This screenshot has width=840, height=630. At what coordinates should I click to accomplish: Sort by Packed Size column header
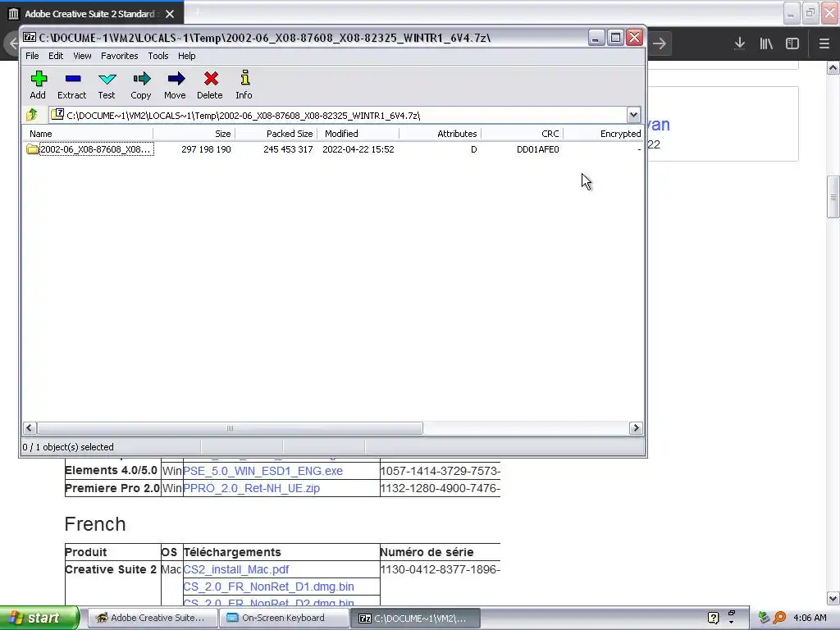point(276,134)
